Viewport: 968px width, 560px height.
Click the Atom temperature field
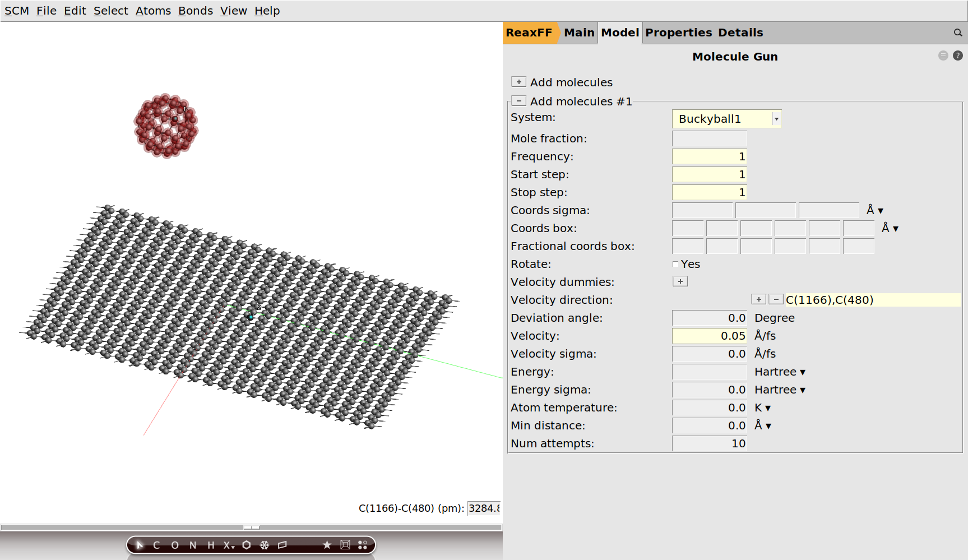coord(710,408)
